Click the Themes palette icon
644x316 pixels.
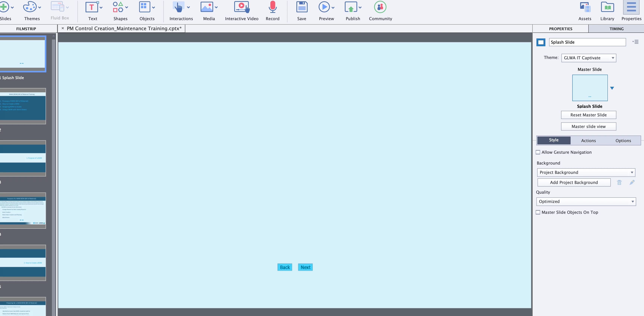tap(30, 7)
